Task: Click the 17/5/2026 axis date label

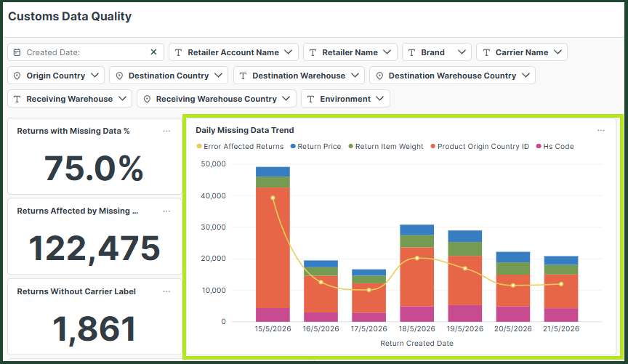Action: [369, 328]
